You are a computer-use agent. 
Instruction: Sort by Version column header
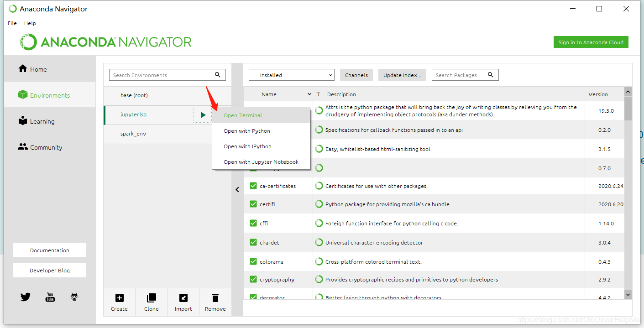598,94
